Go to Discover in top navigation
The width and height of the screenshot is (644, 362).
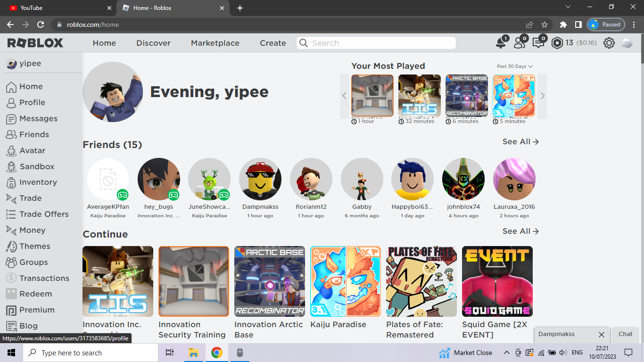point(153,43)
